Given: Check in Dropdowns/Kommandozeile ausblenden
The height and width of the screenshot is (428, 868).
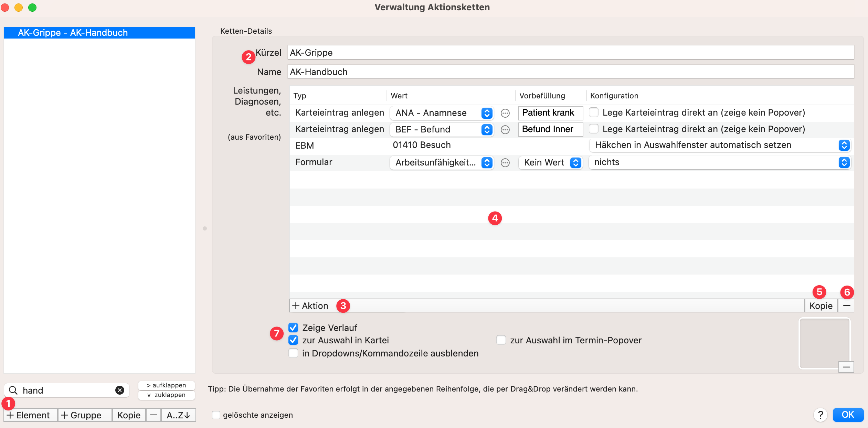Looking at the screenshot, I should point(293,353).
